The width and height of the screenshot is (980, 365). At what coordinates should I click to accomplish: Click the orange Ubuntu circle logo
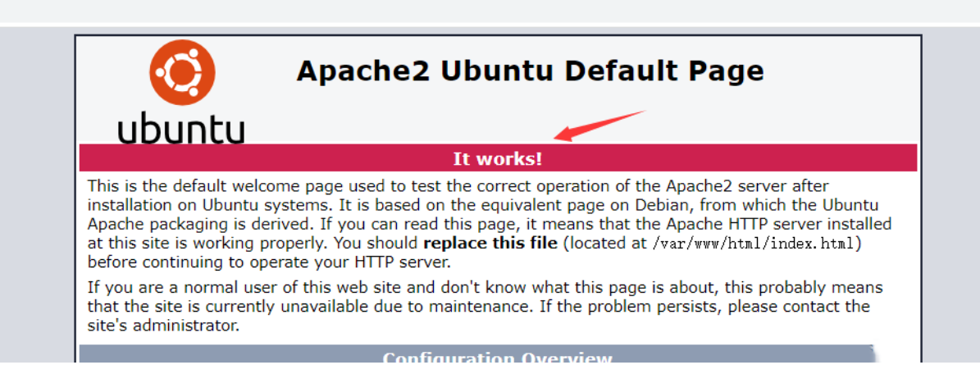click(181, 72)
